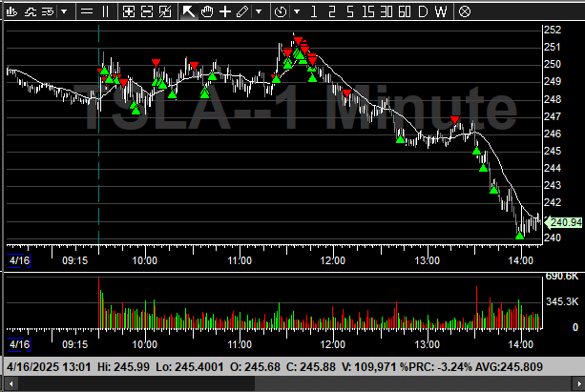Click the green buy marker near 246 before 13:00
Screen dimensions: 585x392
pos(400,139)
